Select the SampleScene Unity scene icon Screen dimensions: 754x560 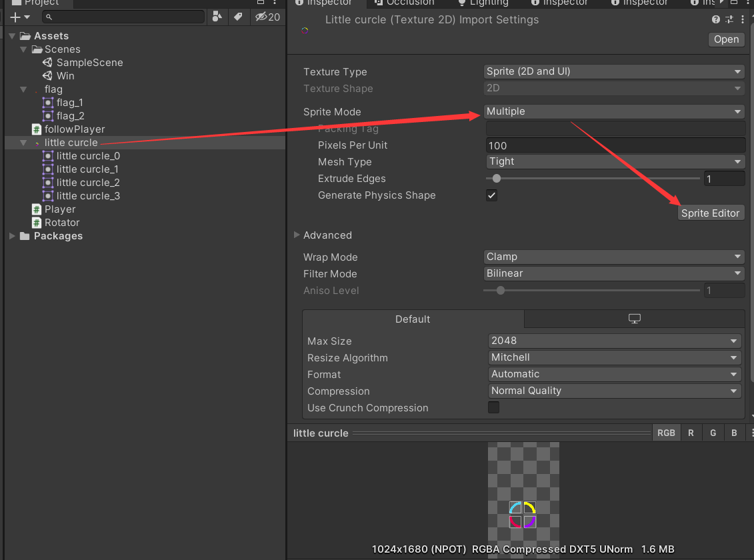(47, 63)
